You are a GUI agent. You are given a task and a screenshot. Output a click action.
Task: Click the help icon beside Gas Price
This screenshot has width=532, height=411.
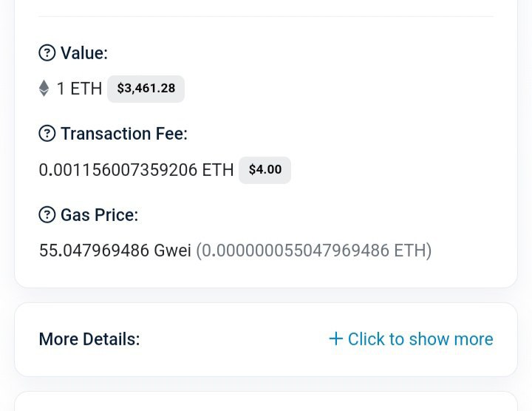47,215
